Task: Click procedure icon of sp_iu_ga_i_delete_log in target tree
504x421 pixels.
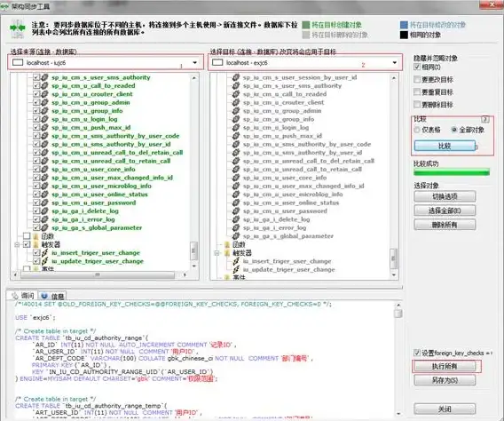Action: [236, 219]
